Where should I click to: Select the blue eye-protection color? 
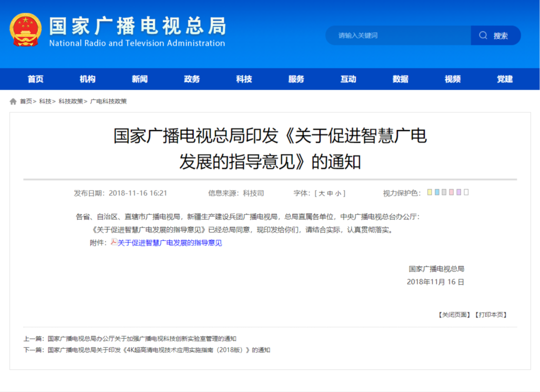pyautogui.click(x=437, y=192)
